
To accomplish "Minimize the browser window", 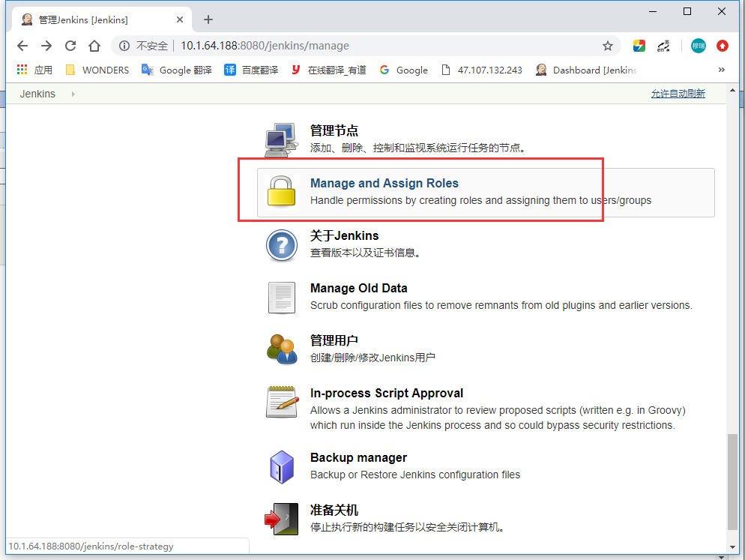I will point(653,11).
